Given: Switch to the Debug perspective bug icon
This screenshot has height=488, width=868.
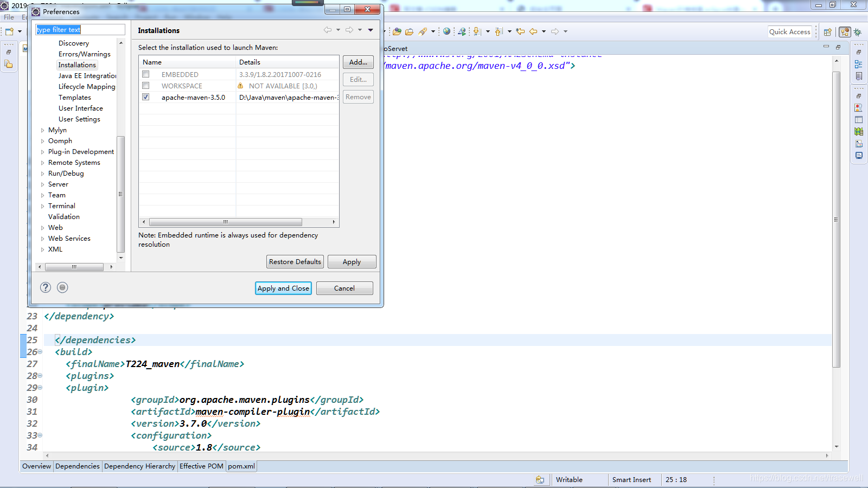Looking at the screenshot, I should click(x=858, y=32).
